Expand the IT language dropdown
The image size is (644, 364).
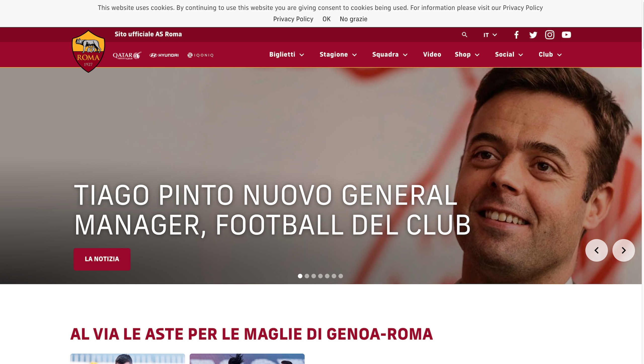point(490,35)
